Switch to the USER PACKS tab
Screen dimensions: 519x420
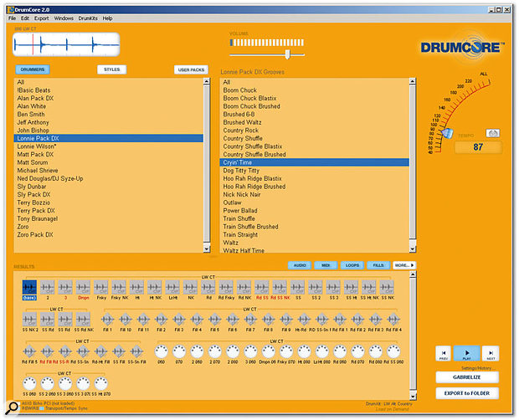click(x=191, y=69)
